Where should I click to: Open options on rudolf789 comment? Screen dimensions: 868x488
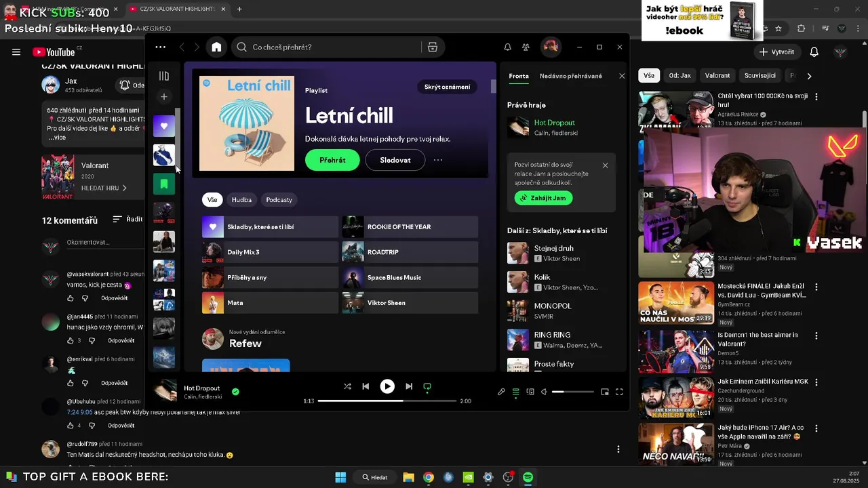pyautogui.click(x=618, y=449)
